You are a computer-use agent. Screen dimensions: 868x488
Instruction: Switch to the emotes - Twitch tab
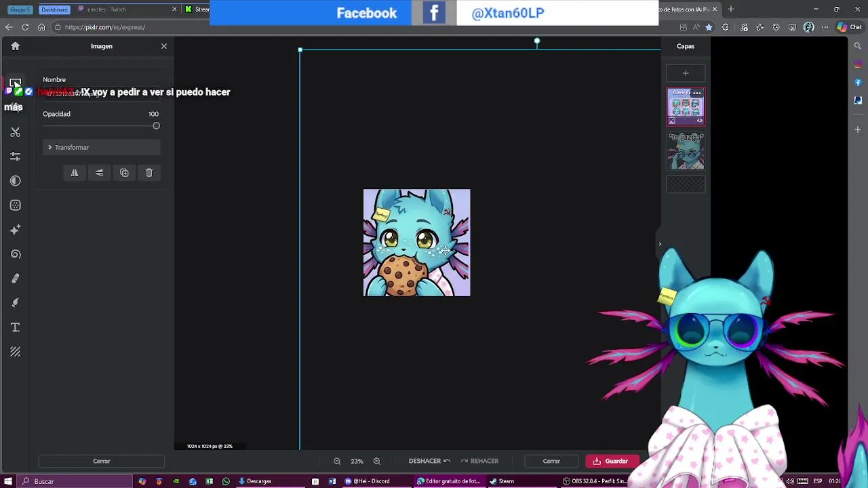(125, 9)
